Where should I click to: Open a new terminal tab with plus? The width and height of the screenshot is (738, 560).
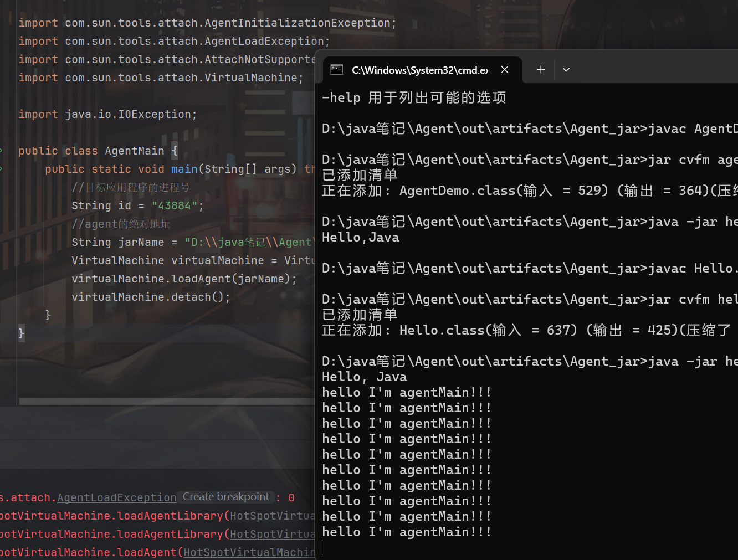pos(541,70)
